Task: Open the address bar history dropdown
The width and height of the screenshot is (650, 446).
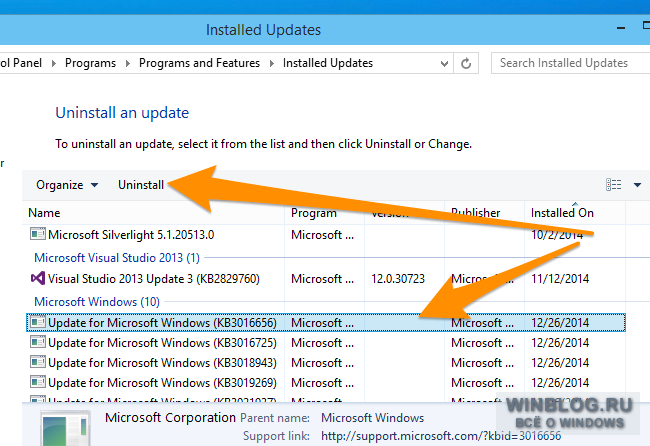Action: coord(444,63)
